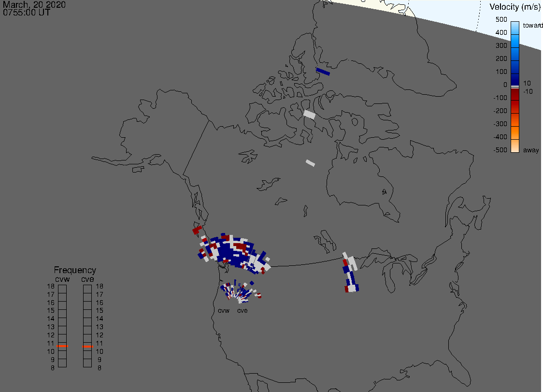Click the "March, 20 2020" date text
The image size is (543, 392).
point(34,4)
